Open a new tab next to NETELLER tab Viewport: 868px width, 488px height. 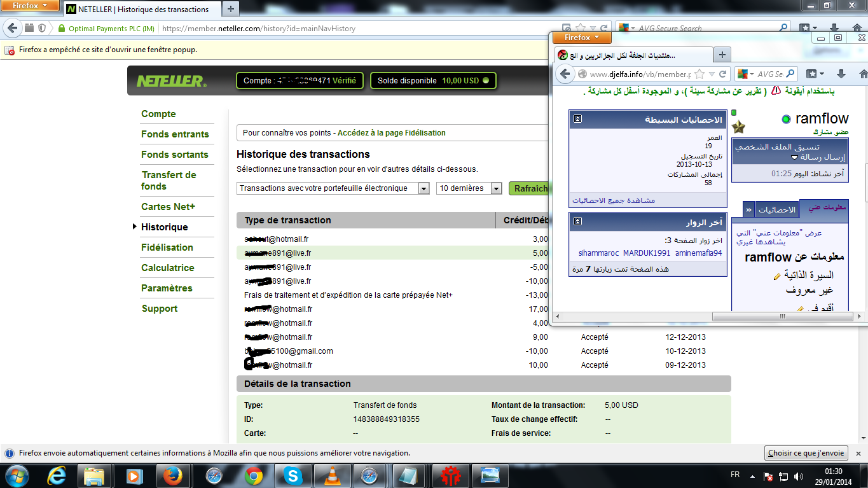coord(231,9)
